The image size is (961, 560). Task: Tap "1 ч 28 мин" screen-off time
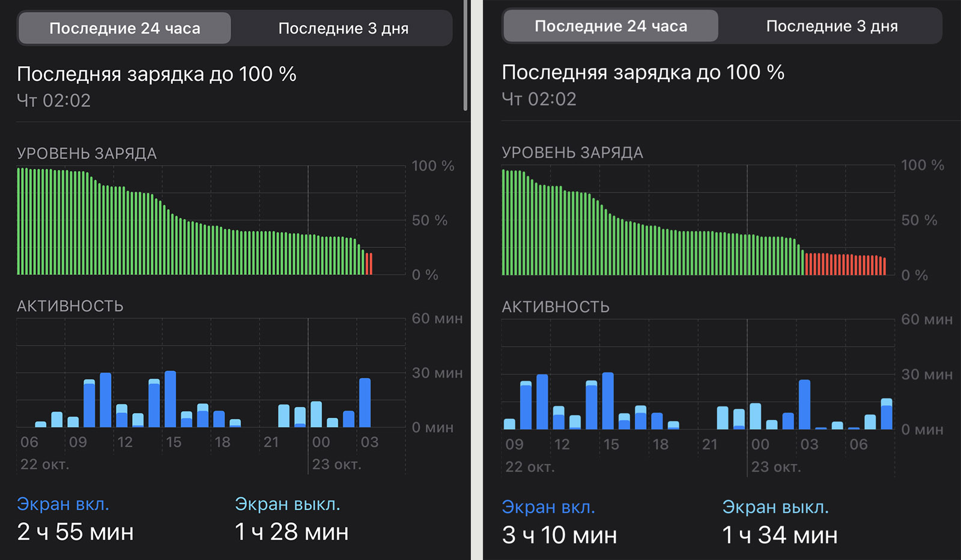(x=291, y=532)
